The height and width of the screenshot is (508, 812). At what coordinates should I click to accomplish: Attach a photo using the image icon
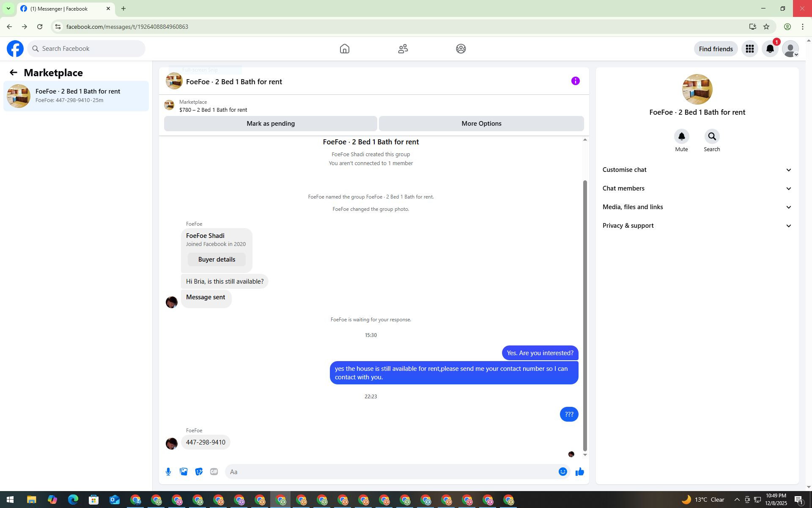(184, 472)
